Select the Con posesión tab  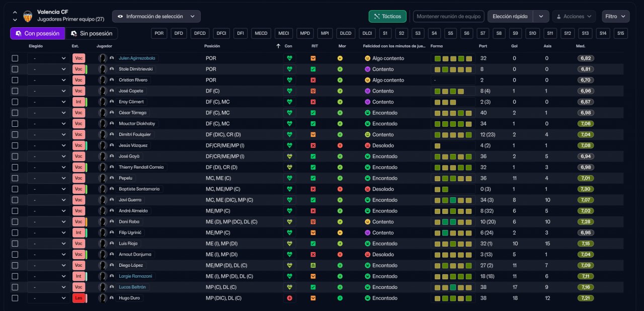point(37,34)
